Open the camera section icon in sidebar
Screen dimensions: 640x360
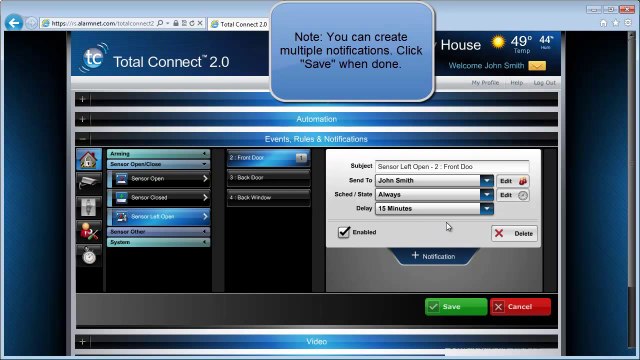pyautogui.click(x=89, y=182)
